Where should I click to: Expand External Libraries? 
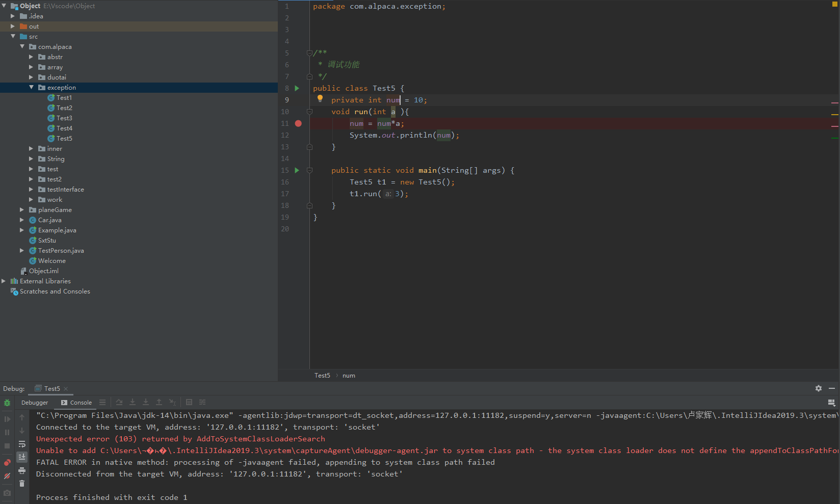pos(4,281)
